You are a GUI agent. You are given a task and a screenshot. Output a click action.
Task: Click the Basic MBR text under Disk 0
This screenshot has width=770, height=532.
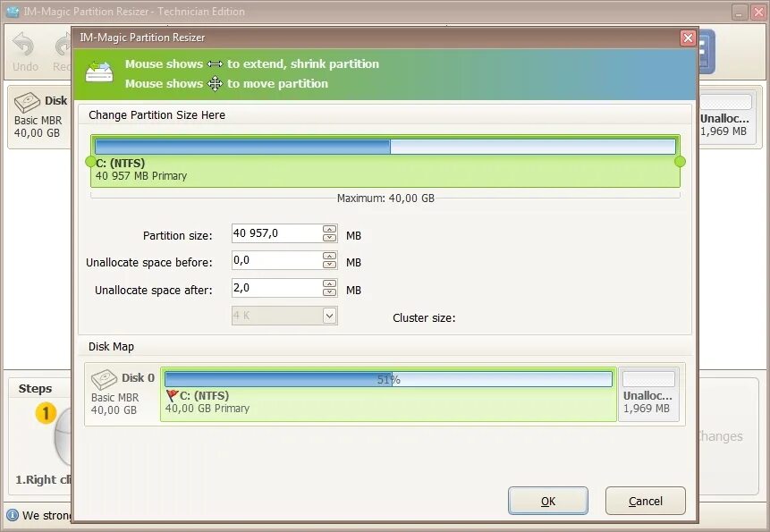(114, 398)
